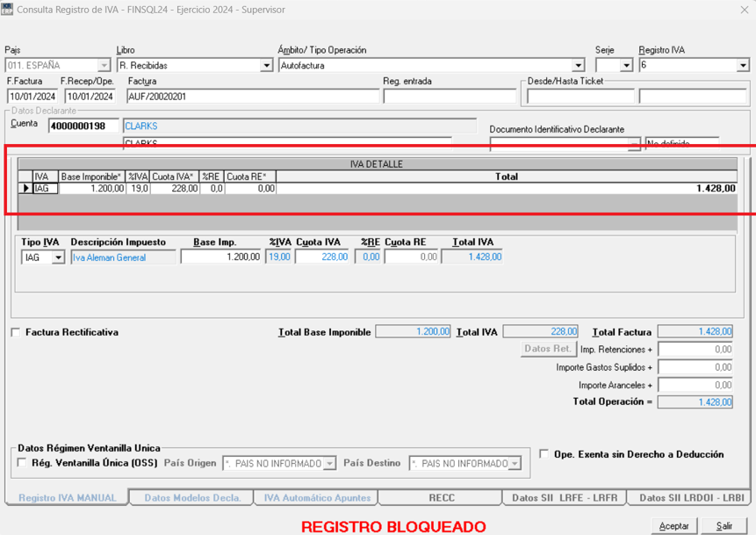Click the Total Operación field
The height and width of the screenshot is (535, 756).
pyautogui.click(x=695, y=401)
